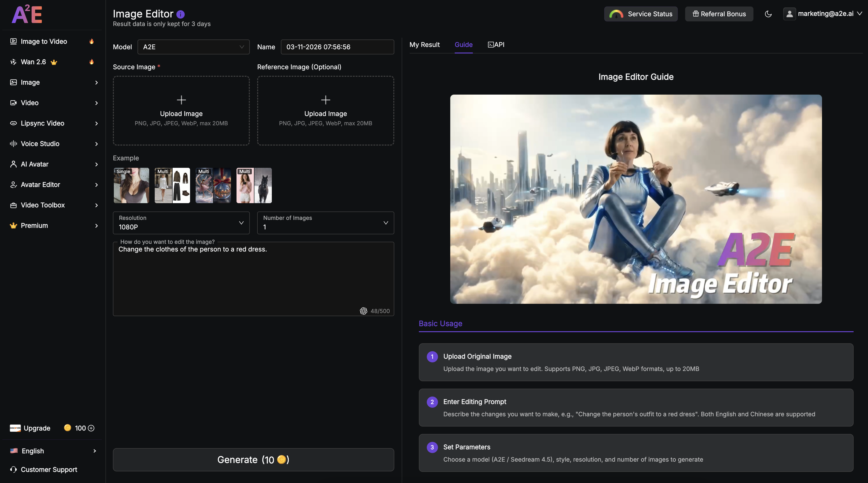This screenshot has width=868, height=483.
Task: Select the Multi horse example thumbnail
Action: click(254, 185)
